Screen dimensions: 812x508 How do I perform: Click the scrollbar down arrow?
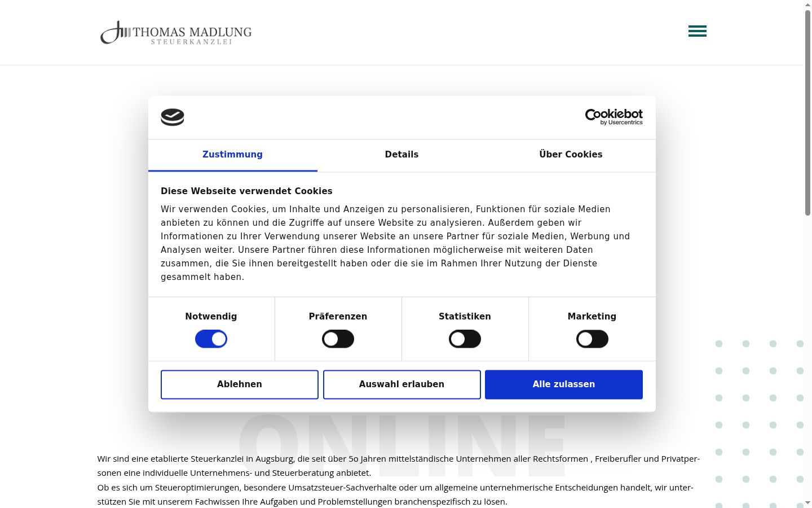(x=807, y=503)
